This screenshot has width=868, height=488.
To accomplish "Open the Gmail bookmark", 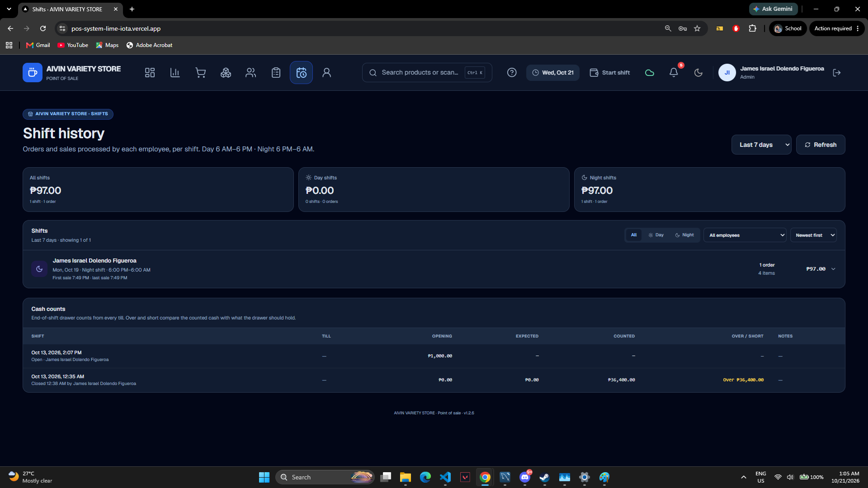I will point(38,45).
